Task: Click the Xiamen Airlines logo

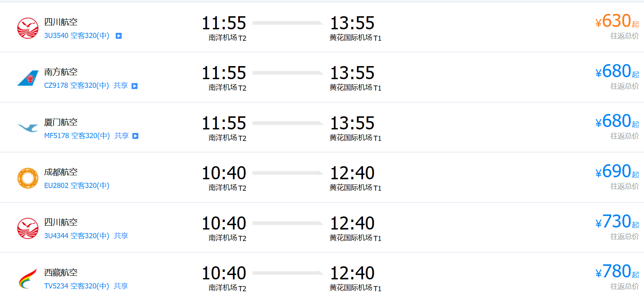Action: coord(28,128)
